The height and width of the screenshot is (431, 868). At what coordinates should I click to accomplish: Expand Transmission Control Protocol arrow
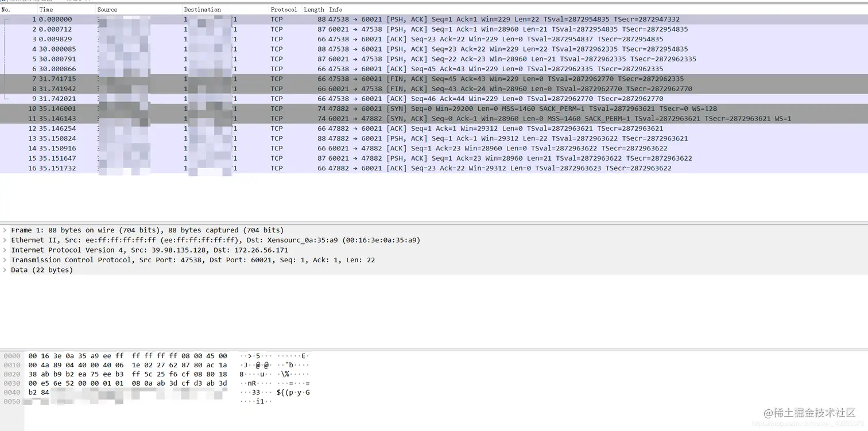coord(5,260)
